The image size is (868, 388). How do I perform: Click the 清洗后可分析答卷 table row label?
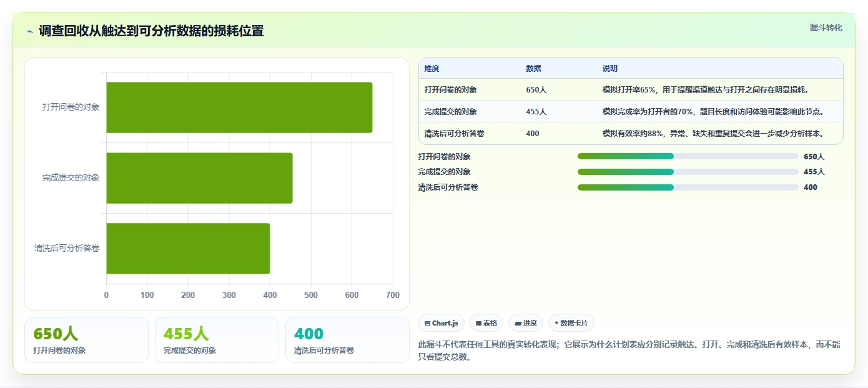[x=454, y=134]
